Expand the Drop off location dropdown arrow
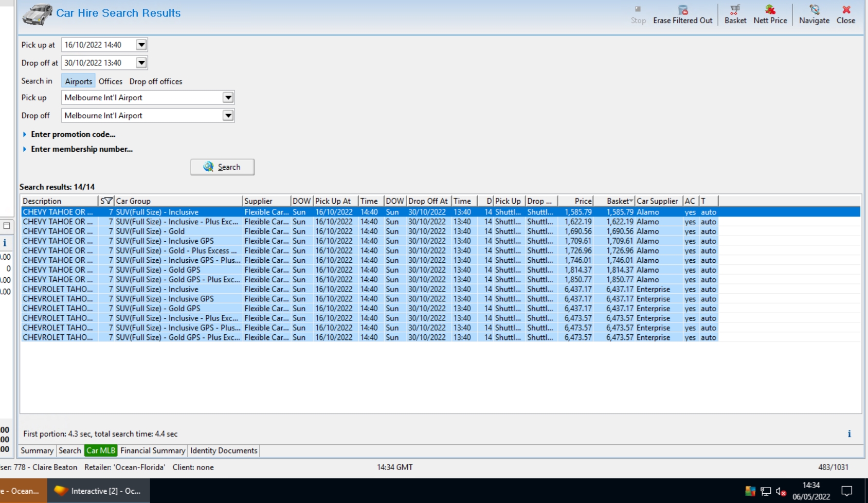The height and width of the screenshot is (503, 868). (x=228, y=115)
